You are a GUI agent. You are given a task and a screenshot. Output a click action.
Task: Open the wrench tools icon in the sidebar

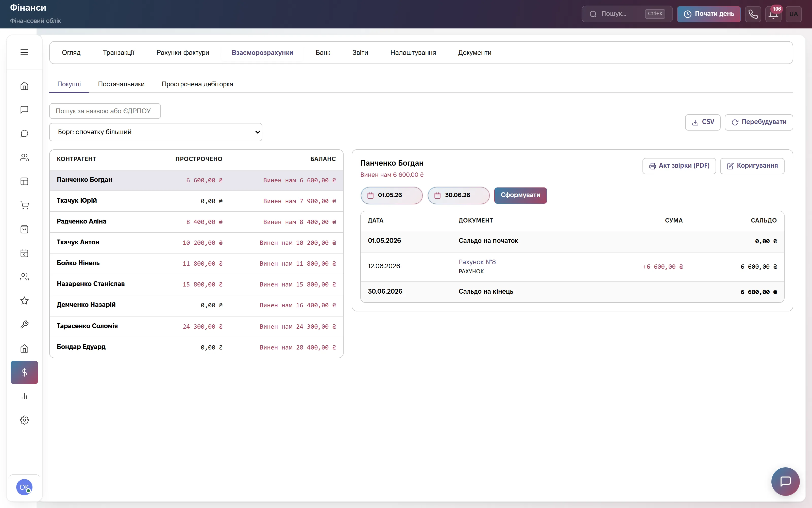click(24, 325)
